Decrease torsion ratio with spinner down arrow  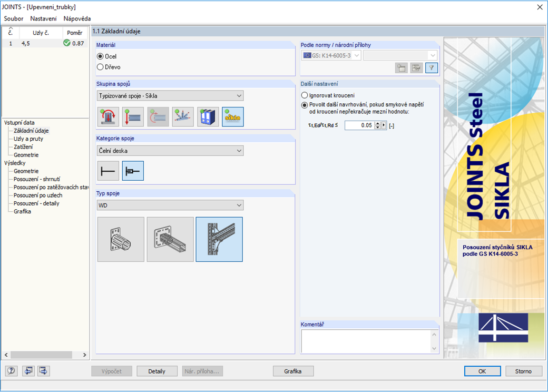point(377,127)
